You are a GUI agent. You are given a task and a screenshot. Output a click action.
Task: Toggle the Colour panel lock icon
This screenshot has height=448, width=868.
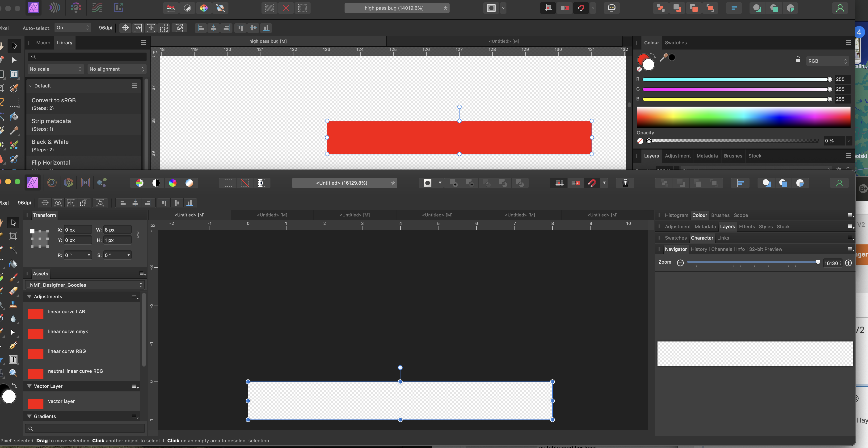coord(798,59)
